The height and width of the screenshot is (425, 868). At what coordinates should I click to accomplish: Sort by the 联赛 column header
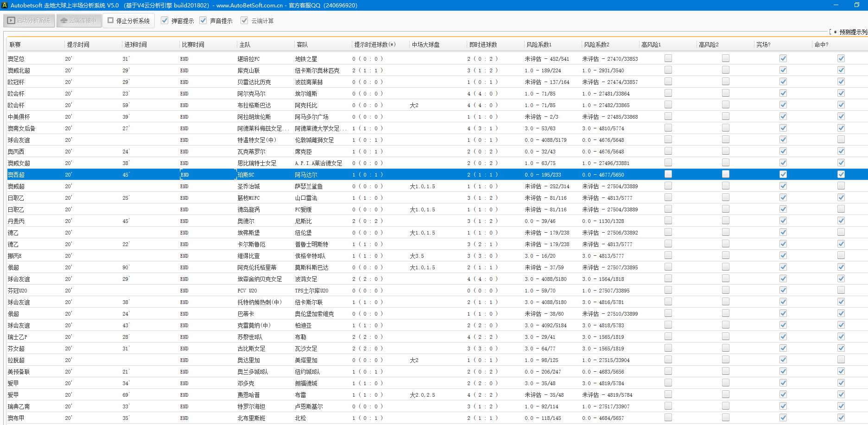click(x=15, y=44)
